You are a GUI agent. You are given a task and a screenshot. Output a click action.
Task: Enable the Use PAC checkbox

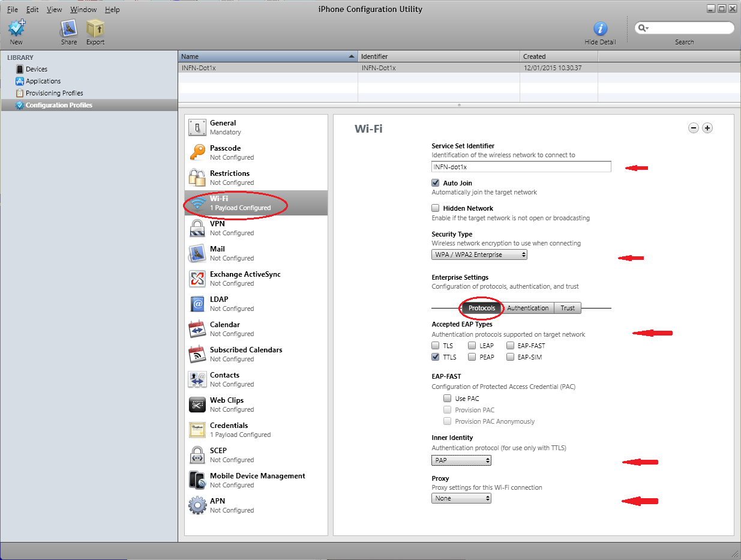(447, 398)
